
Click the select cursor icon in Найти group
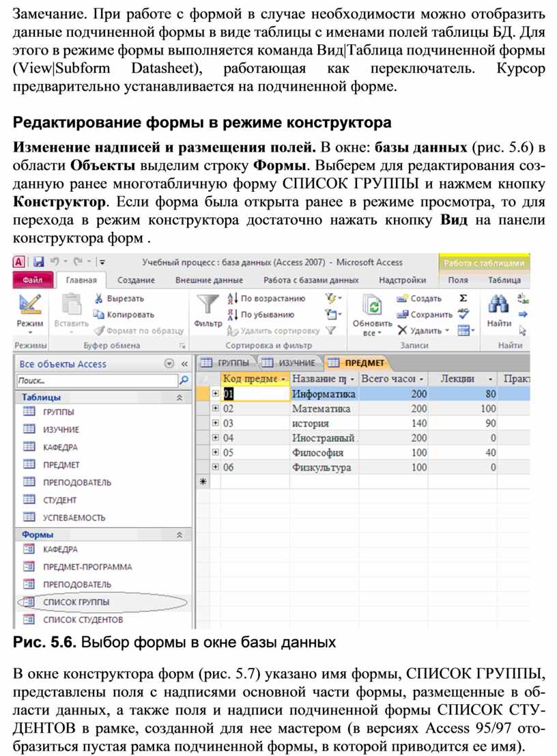[523, 331]
